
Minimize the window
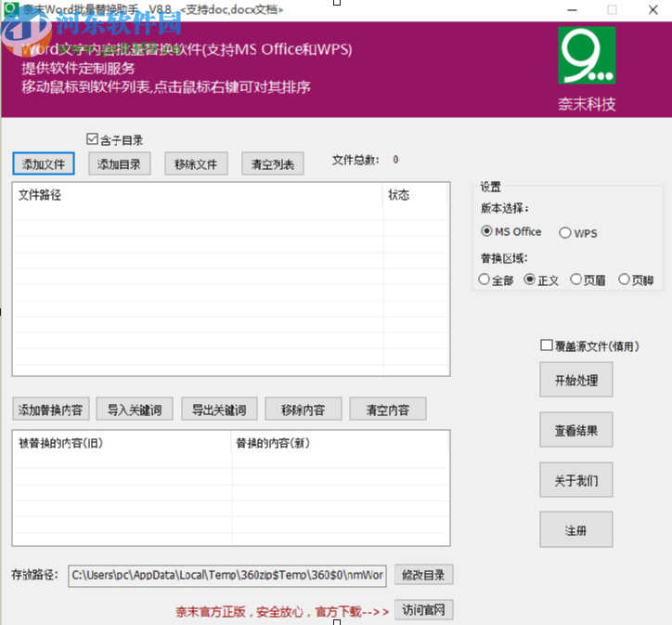pos(572,10)
